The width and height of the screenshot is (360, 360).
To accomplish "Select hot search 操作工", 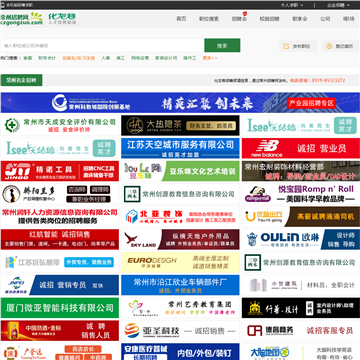I will click(x=190, y=58).
